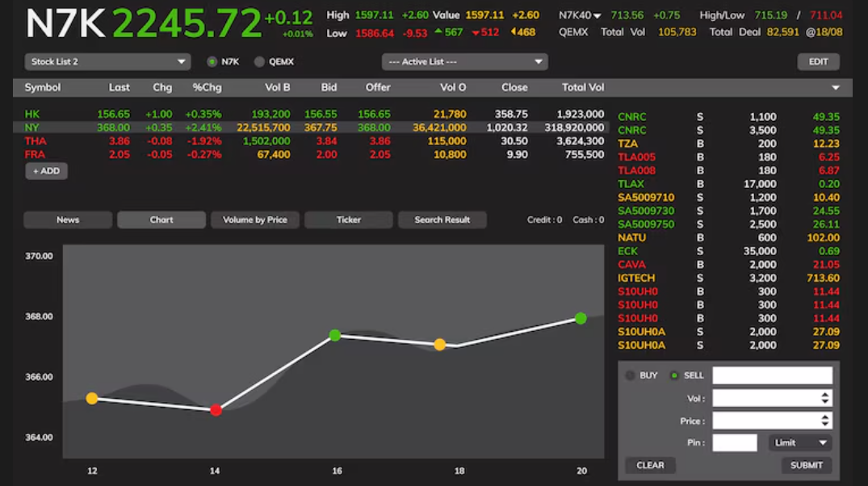Click the Total Deal value 82,591
This screenshot has height=486, width=868.
(782, 32)
